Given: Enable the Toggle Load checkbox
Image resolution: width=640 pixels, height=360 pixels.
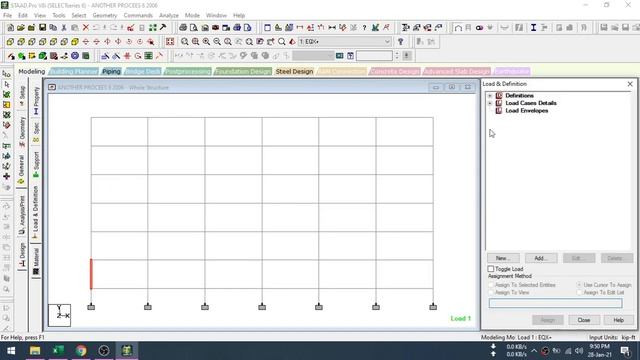Looking at the screenshot, I should tap(491, 269).
